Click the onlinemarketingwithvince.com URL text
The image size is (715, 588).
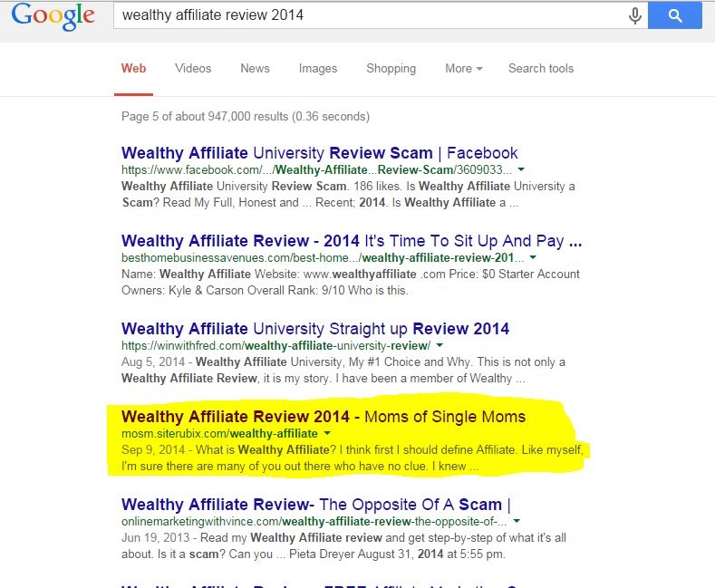coord(314,522)
